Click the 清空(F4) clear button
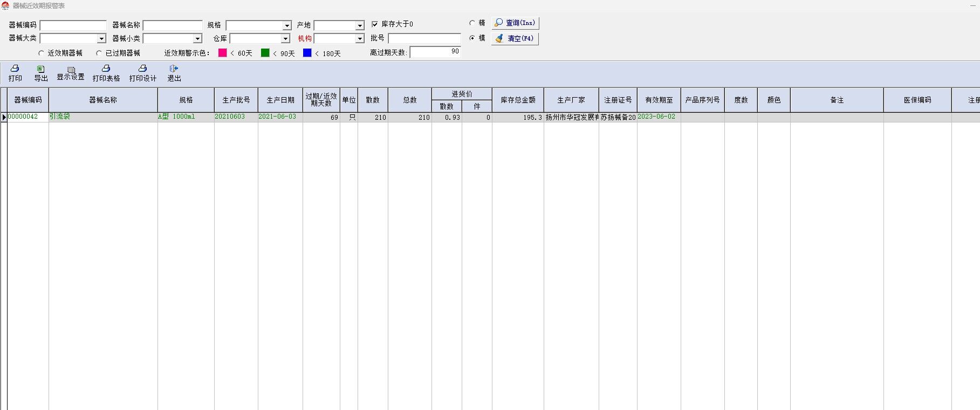Image resolution: width=980 pixels, height=410 pixels. pyautogui.click(x=515, y=38)
